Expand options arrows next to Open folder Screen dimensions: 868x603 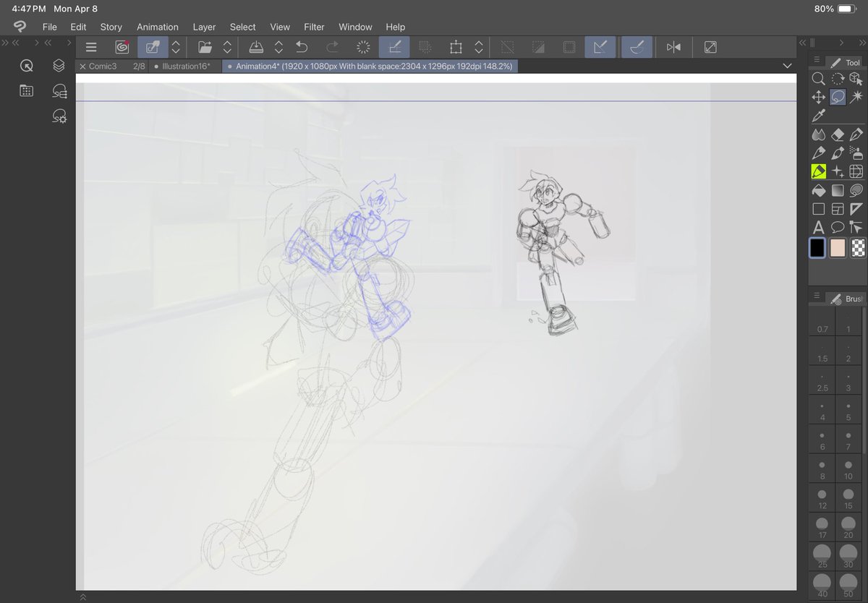[x=227, y=48]
